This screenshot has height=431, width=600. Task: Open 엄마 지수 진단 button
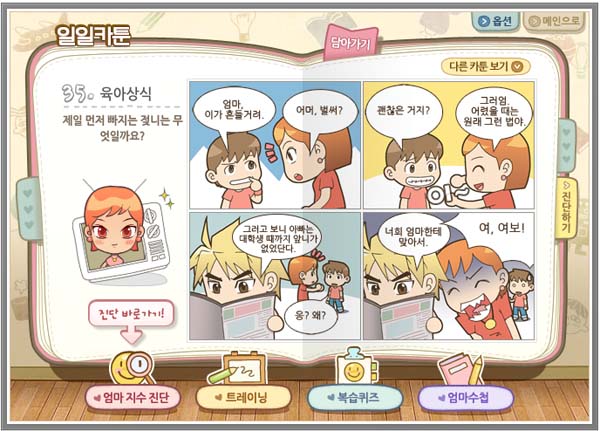pos(133,397)
